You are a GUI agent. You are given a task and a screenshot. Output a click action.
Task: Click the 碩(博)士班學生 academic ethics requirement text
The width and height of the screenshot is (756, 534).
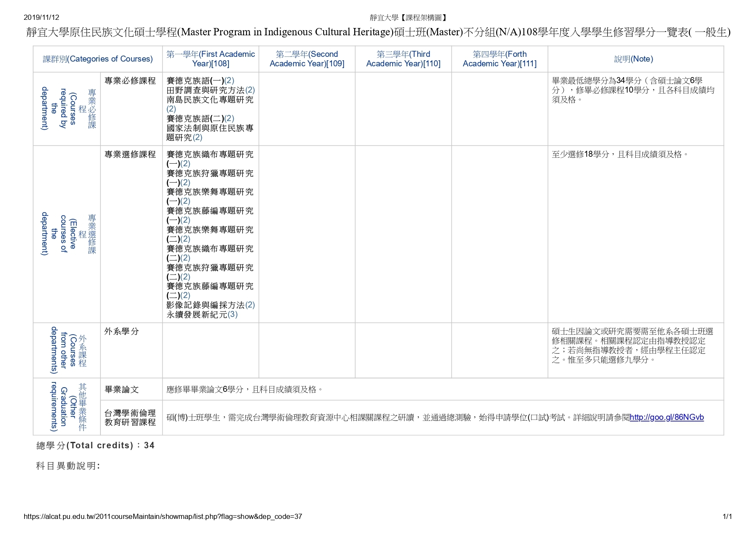tap(435, 417)
